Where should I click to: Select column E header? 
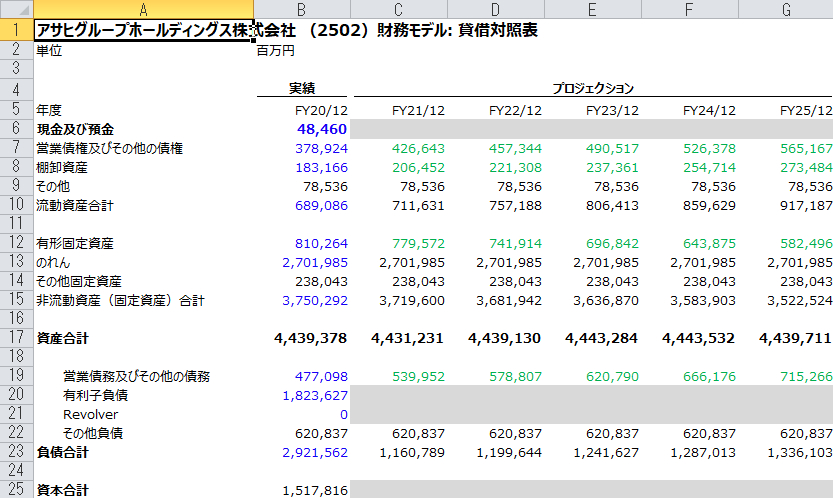(x=592, y=9)
